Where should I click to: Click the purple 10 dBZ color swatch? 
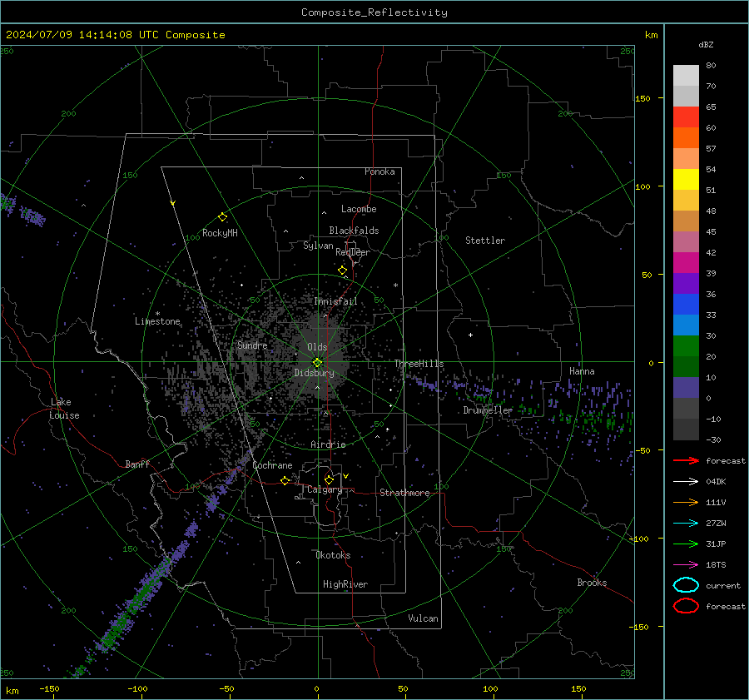pyautogui.click(x=686, y=387)
